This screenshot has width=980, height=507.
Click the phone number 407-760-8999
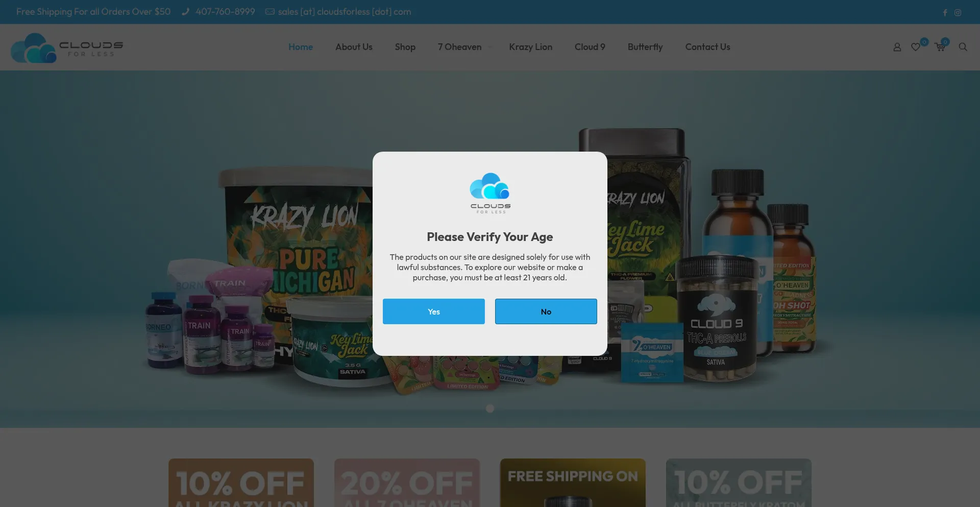point(225,12)
